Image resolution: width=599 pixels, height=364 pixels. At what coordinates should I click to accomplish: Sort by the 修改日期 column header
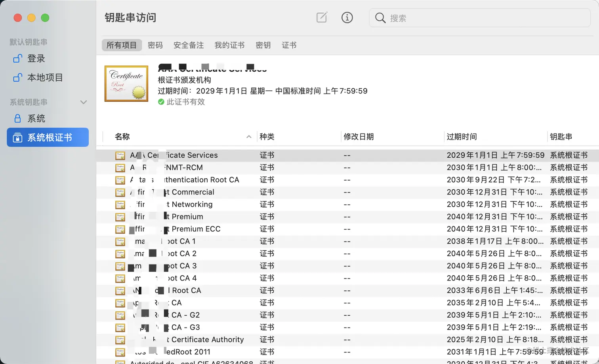point(359,137)
